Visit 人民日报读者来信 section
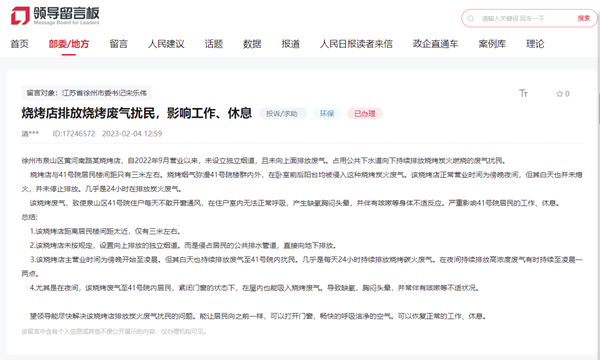Image resolution: width=600 pixels, height=360 pixels. click(x=356, y=44)
